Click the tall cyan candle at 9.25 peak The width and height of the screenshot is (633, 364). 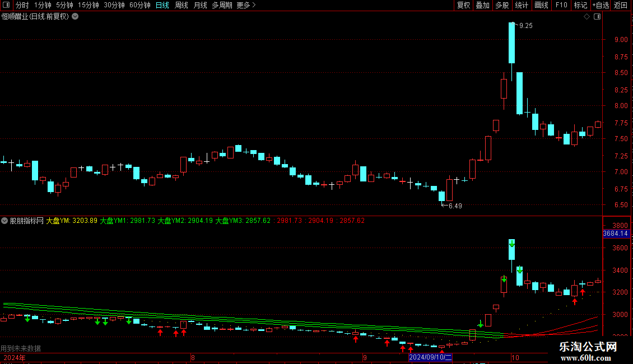(x=511, y=43)
